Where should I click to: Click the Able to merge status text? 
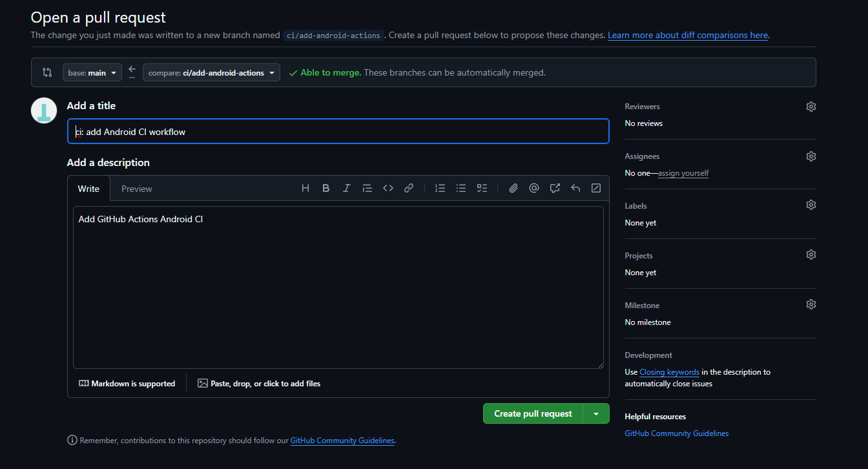click(x=331, y=72)
